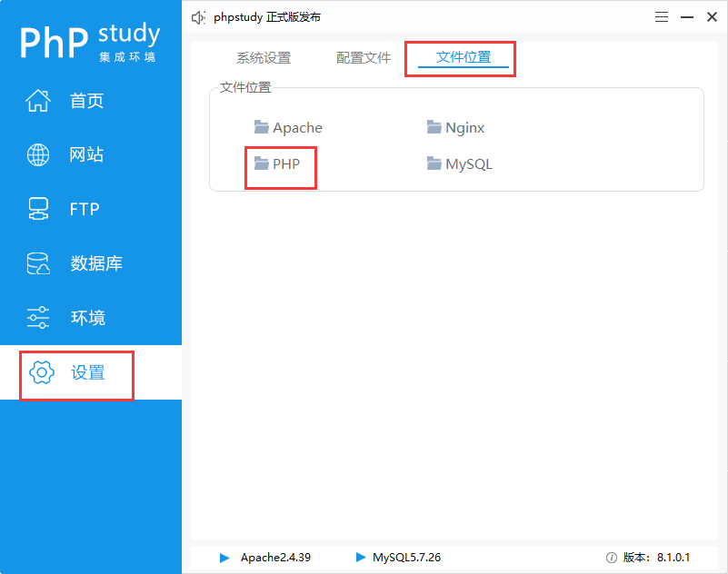Image resolution: width=728 pixels, height=574 pixels.
Task: Open the 数据库 database panel
Action: click(x=37, y=263)
